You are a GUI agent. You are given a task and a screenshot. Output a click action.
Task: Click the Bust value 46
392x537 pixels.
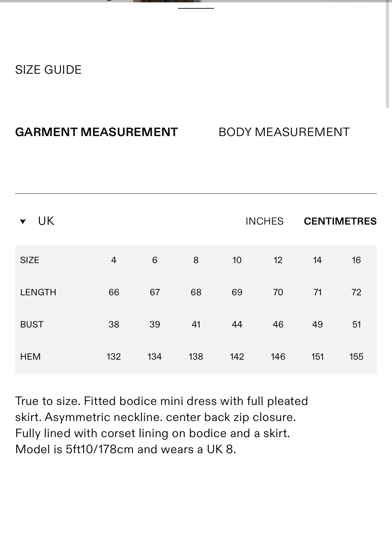point(278,324)
